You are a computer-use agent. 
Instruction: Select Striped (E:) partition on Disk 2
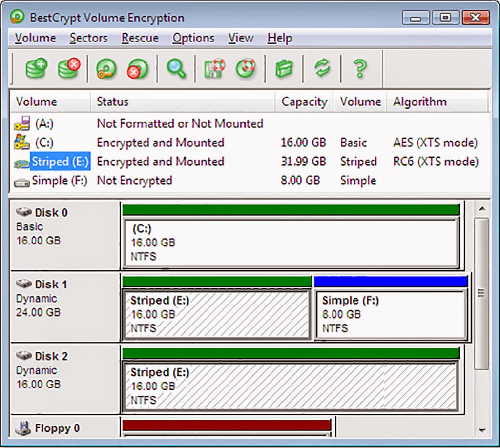point(291,386)
